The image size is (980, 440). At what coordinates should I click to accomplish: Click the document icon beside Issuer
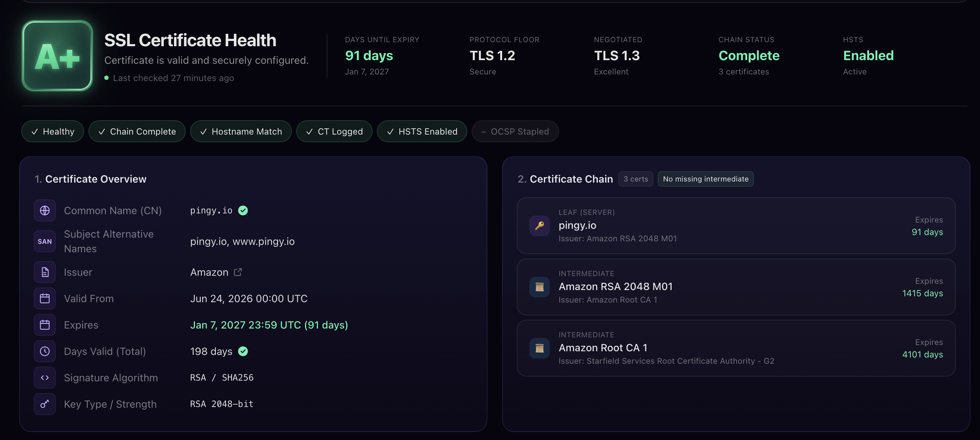click(x=44, y=272)
